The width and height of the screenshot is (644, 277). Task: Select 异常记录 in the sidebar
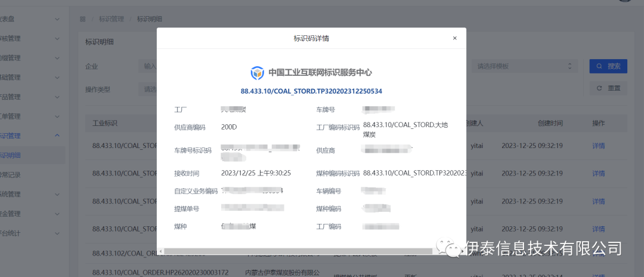pos(12,175)
